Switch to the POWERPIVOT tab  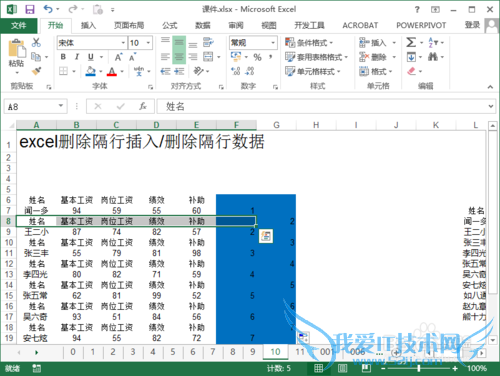pos(421,25)
